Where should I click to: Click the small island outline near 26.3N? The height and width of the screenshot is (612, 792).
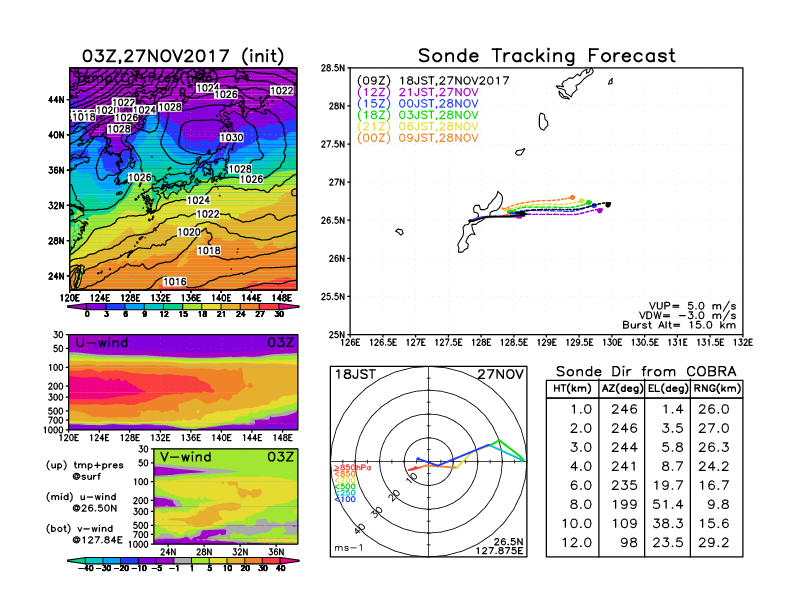tap(399, 233)
